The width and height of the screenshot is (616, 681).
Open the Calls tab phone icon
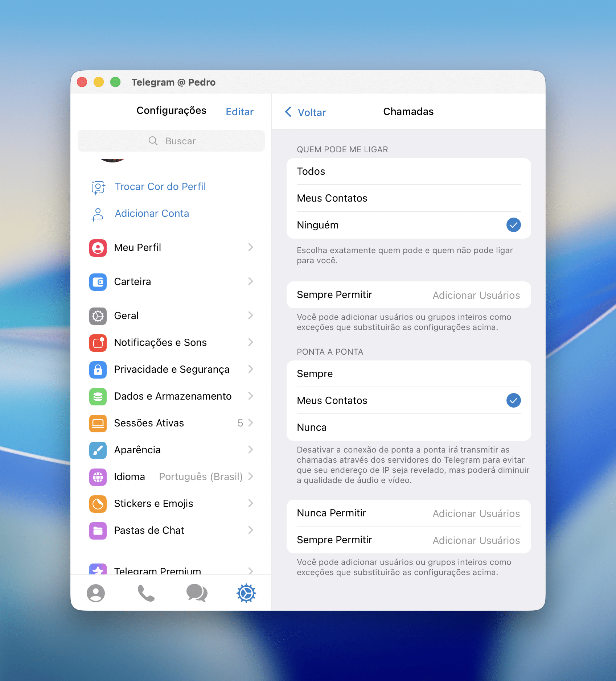[146, 593]
